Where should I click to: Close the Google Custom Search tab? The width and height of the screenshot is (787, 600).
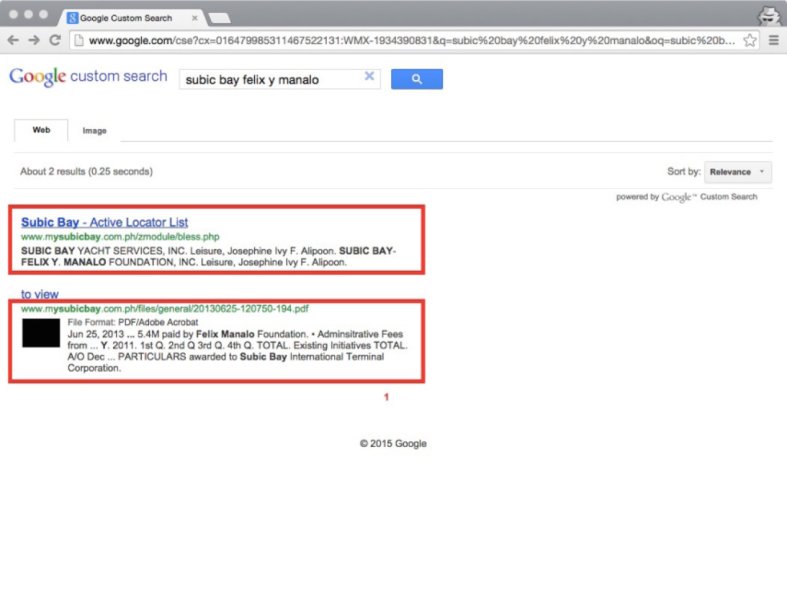pyautogui.click(x=194, y=18)
